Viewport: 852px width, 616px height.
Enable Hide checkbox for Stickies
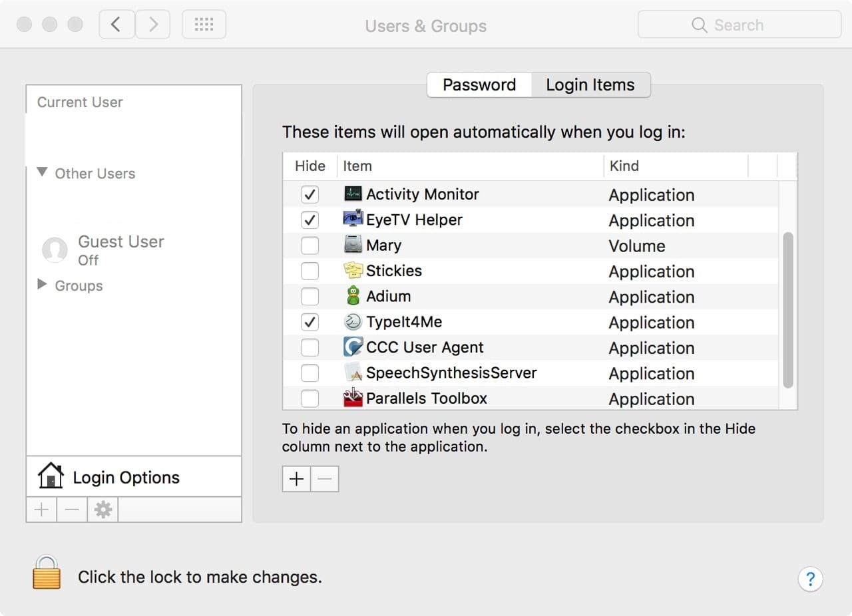[x=310, y=271]
